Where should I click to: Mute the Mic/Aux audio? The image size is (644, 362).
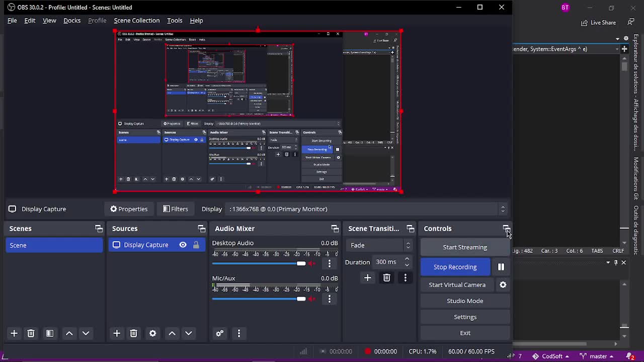click(x=312, y=299)
